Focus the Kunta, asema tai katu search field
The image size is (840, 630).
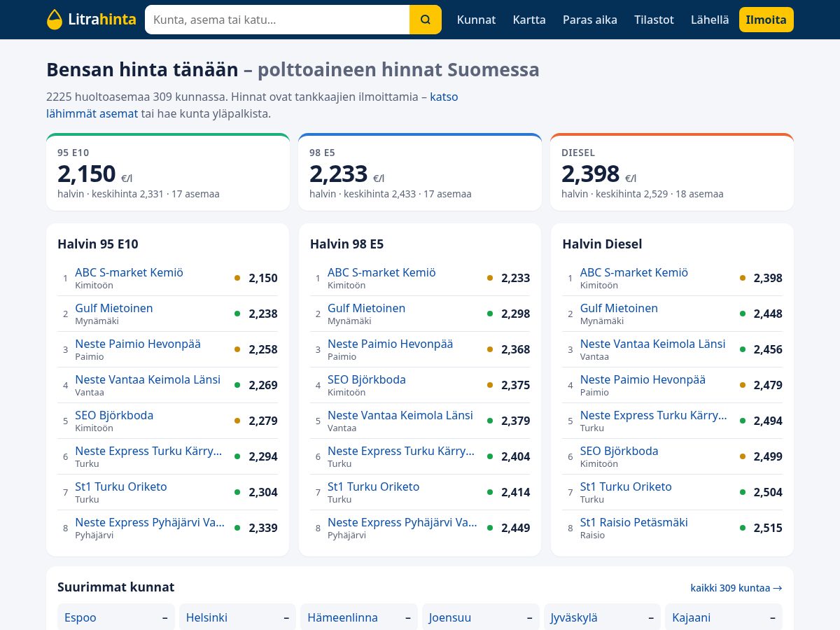point(277,20)
